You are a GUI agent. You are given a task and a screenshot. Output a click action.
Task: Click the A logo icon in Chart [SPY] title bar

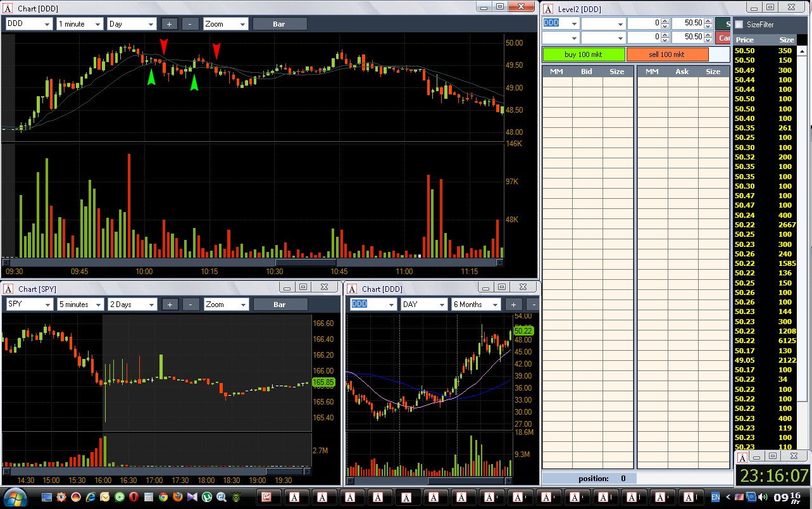click(x=8, y=289)
